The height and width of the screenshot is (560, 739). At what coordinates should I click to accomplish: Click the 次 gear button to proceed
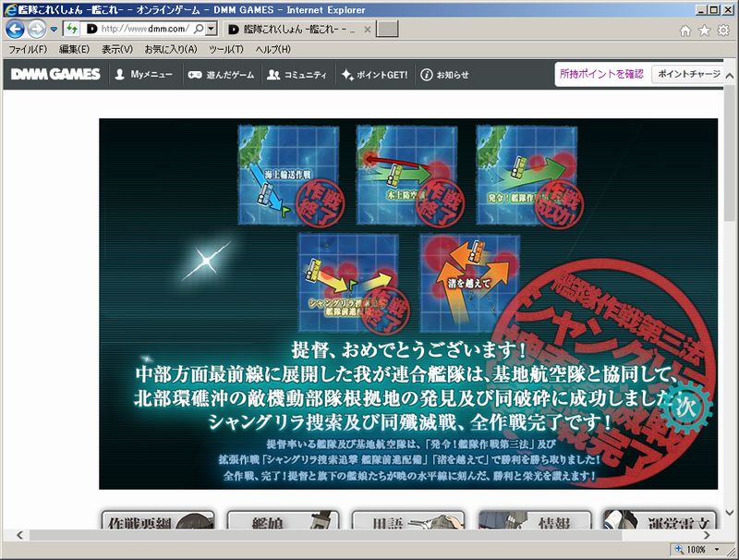click(x=685, y=408)
